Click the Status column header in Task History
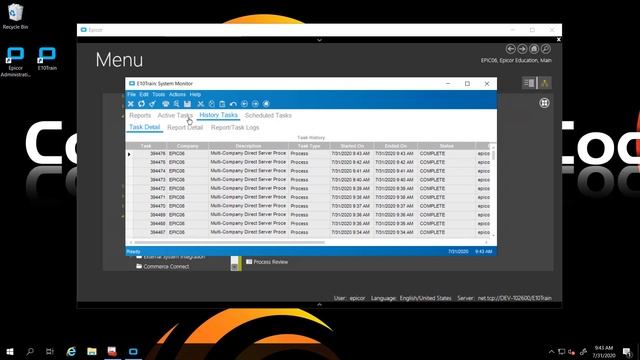Screen dimensions: 640x360 coord(446,146)
